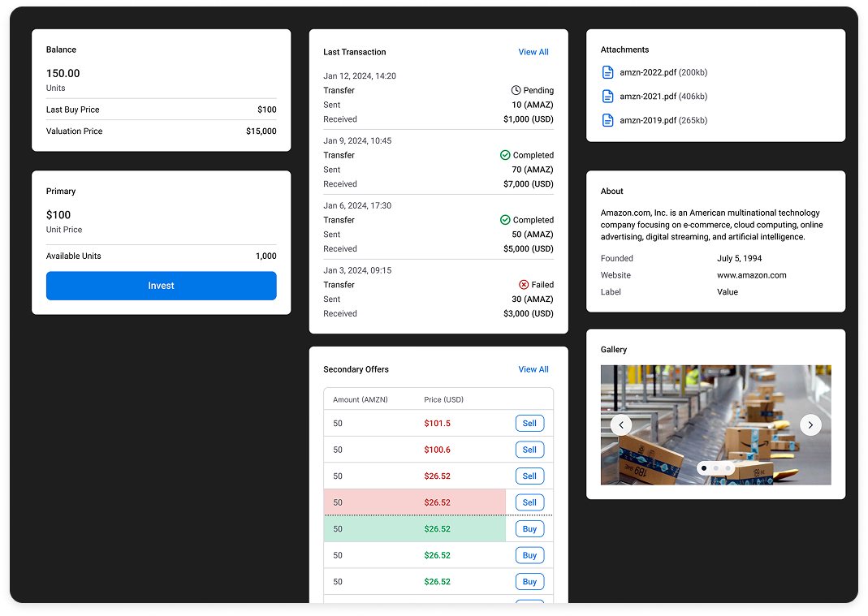Click Sell in the red highlighted $26.52 row
Screen dimensions: 868x616
tap(529, 502)
